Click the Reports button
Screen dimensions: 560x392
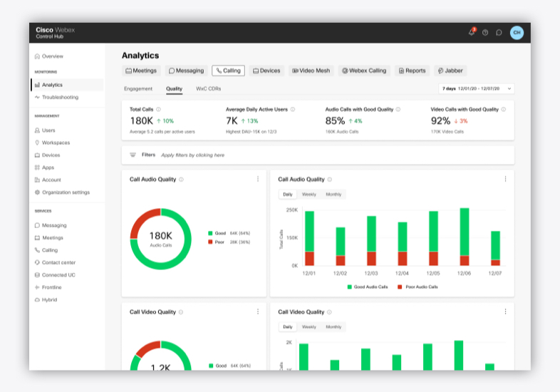click(x=412, y=71)
